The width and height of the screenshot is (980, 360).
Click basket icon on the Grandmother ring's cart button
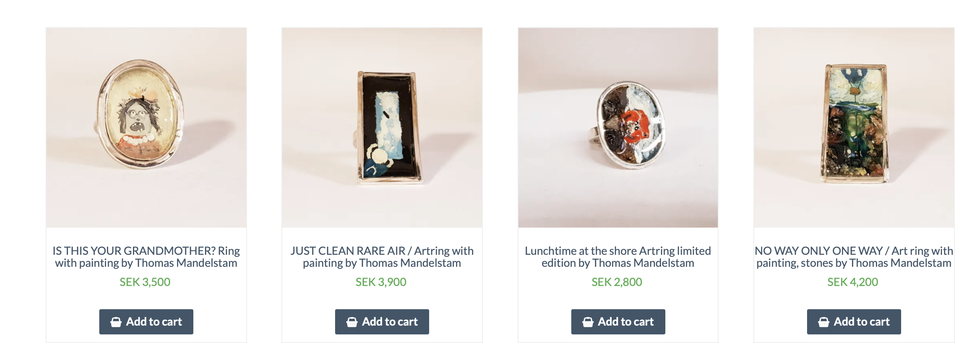(116, 322)
